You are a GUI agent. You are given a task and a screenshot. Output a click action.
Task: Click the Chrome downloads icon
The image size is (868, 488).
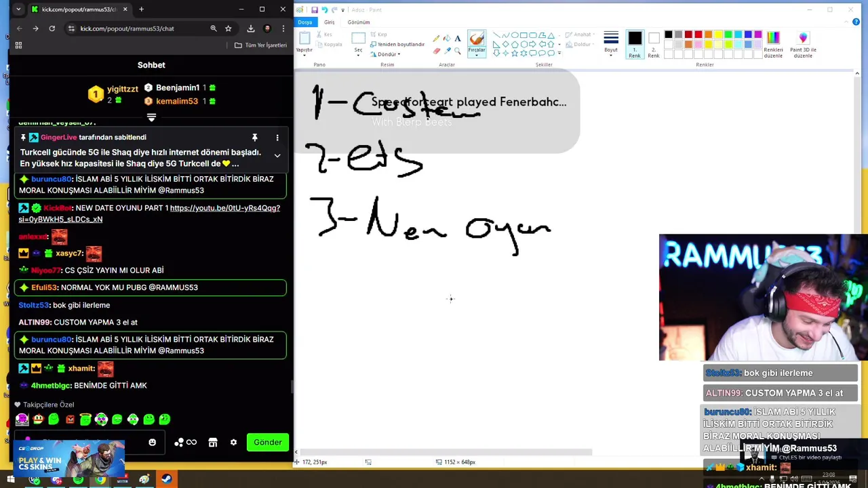(251, 28)
